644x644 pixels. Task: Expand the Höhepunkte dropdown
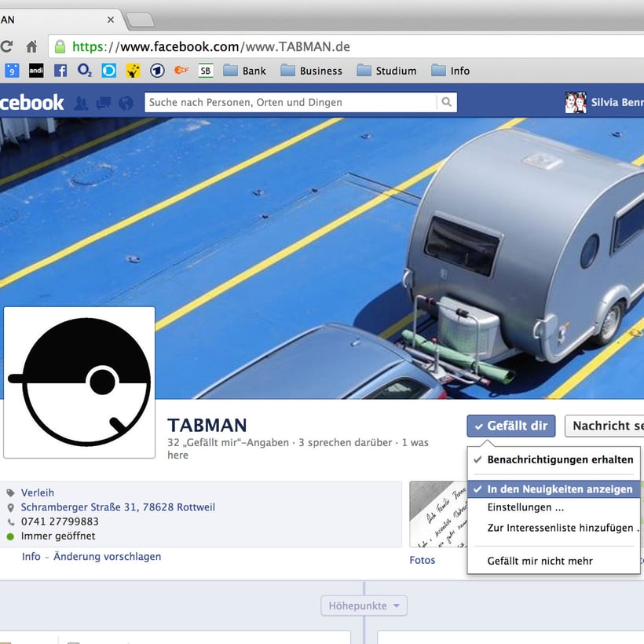(364, 606)
